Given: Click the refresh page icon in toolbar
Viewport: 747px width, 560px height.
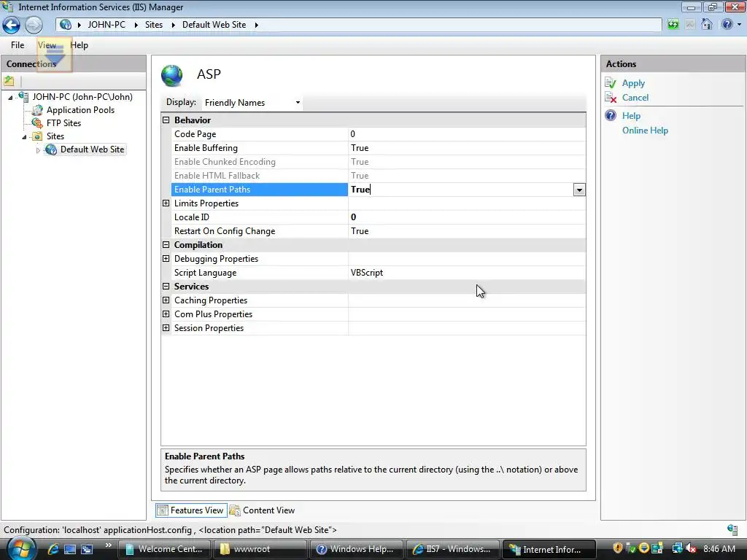Looking at the screenshot, I should click(x=673, y=24).
